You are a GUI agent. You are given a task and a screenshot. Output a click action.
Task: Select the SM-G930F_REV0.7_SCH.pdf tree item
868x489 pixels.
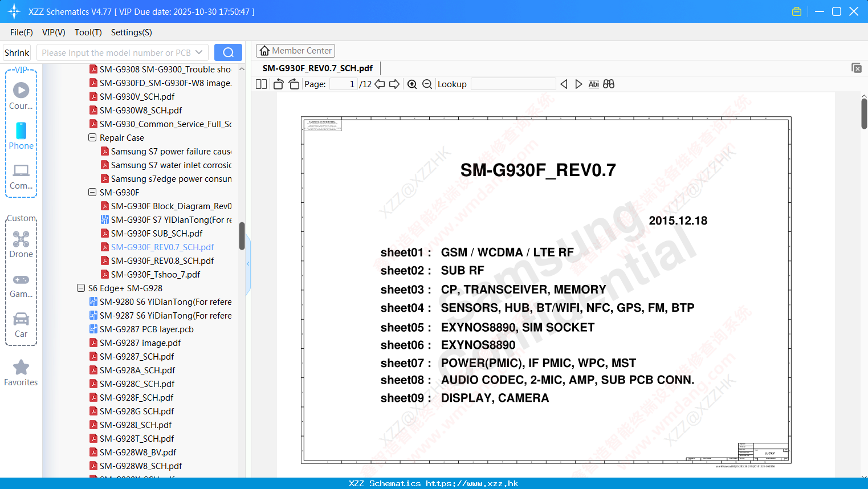[158, 247]
